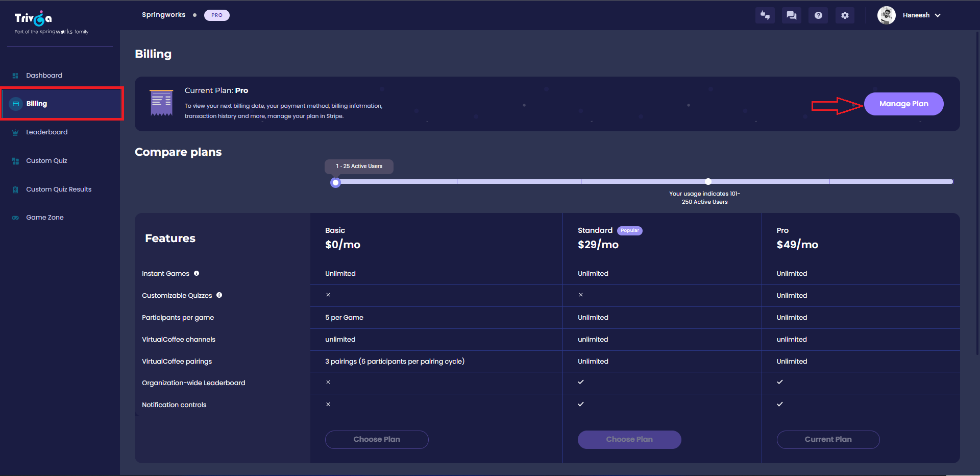Click the Compare plans heading

pos(178,152)
